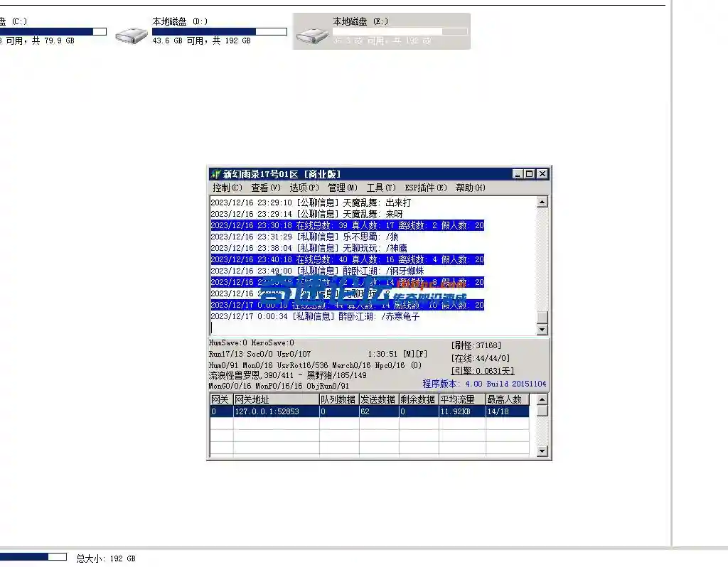Open the 管理(M) menu

[343, 188]
